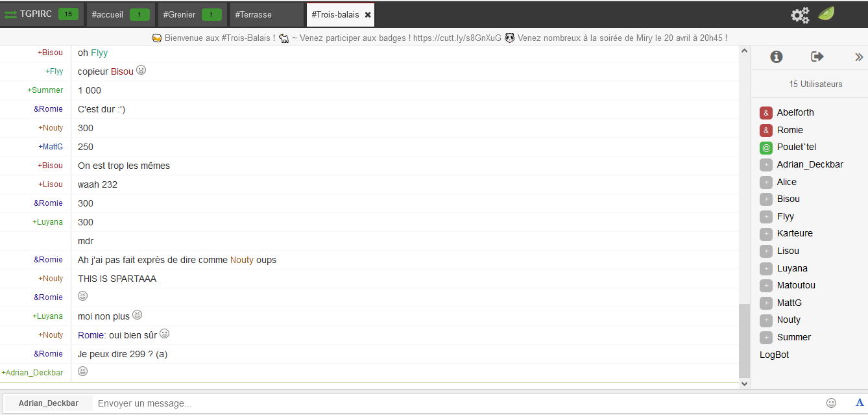Click the chat scrollbar thumb
The image size is (868, 415).
coord(744,340)
